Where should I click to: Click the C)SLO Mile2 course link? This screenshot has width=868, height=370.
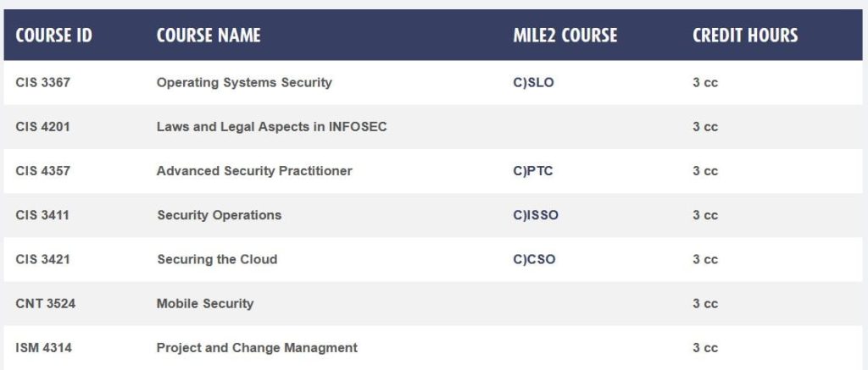pyautogui.click(x=533, y=83)
